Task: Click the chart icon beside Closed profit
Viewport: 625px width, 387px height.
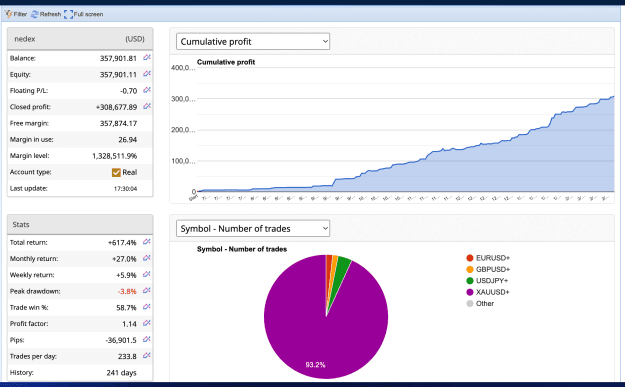Action: 147,106
